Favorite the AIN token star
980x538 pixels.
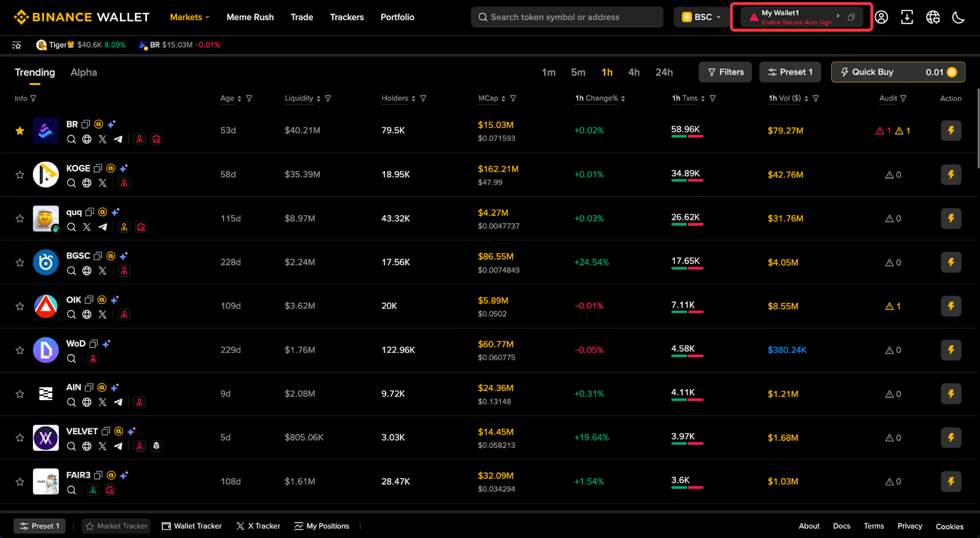click(x=20, y=394)
